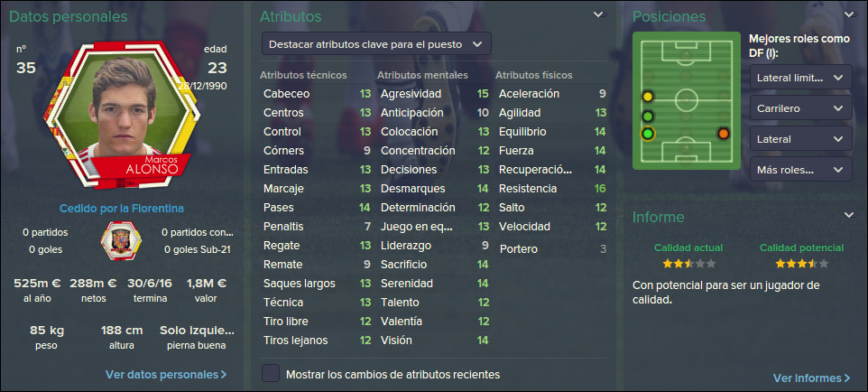Open the Carrilero role dropdown
Viewport: 868px width, 392px height.
[801, 108]
